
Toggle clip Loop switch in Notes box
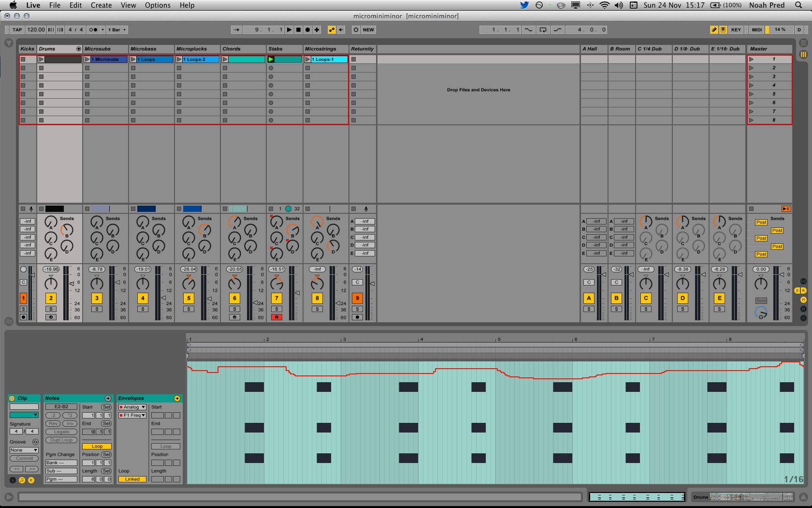(x=97, y=447)
